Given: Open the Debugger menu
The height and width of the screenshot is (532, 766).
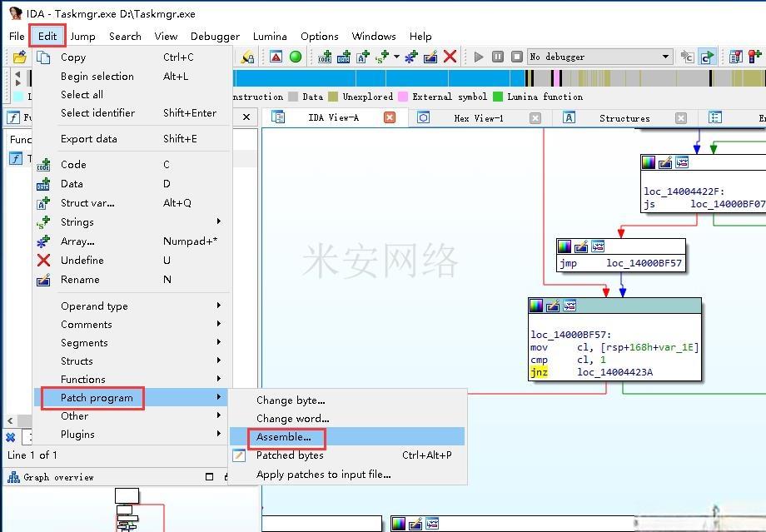Looking at the screenshot, I should (x=215, y=36).
